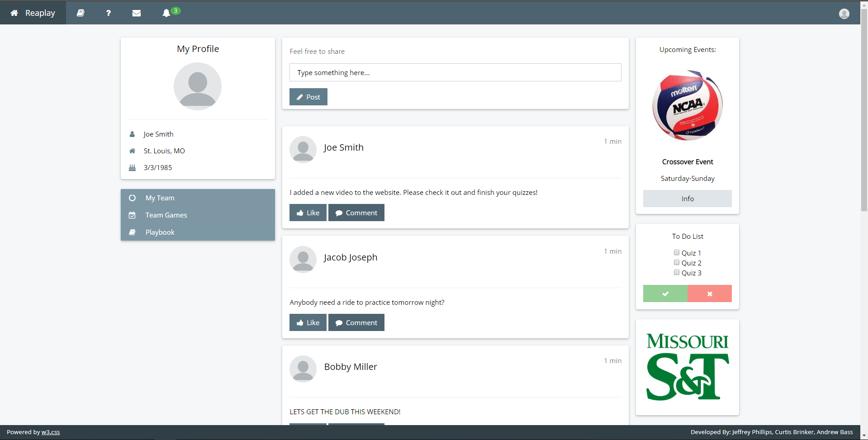The height and width of the screenshot is (440, 868).
Task: Click the Bobby Miller post author name
Action: coord(351,367)
